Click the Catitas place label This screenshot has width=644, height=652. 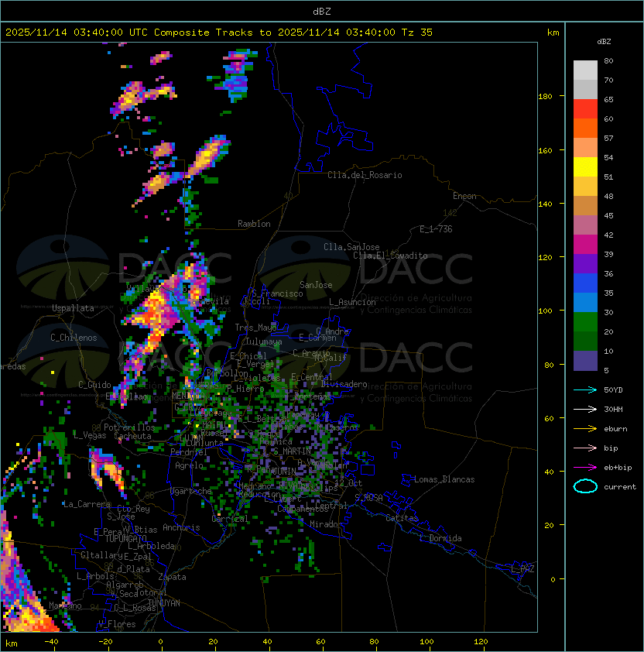[402, 518]
